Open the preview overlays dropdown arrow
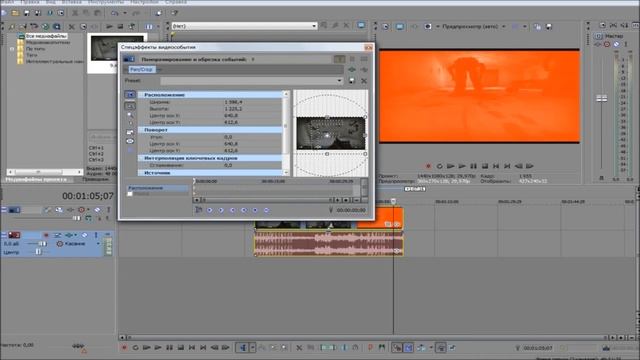The width and height of the screenshot is (640, 360). point(525,27)
